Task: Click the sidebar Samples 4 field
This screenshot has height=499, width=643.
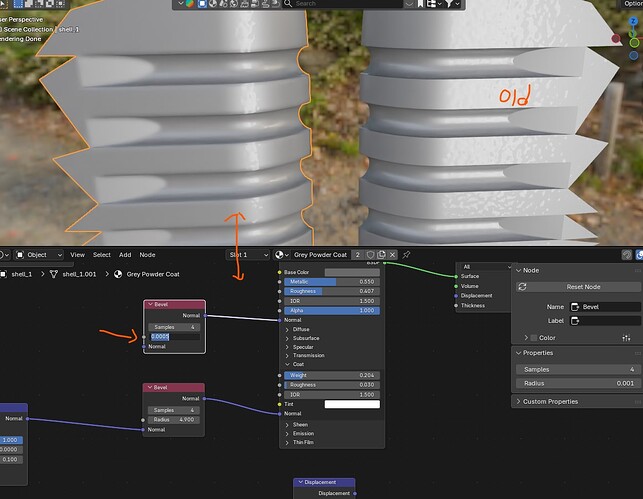Action: [x=578, y=369]
